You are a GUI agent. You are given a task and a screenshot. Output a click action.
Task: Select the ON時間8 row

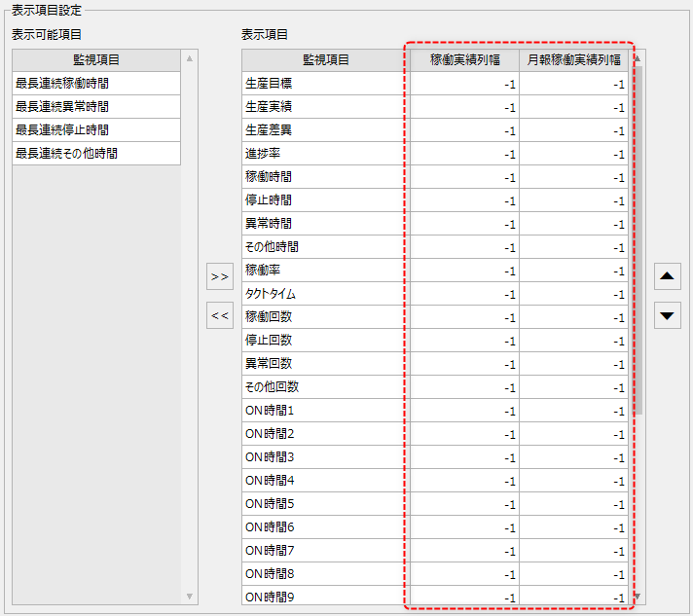[x=435, y=574]
